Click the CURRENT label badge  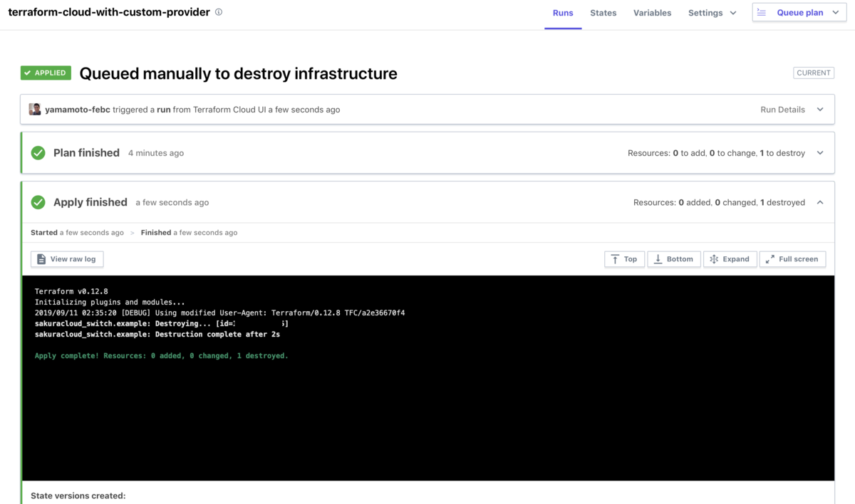pyautogui.click(x=814, y=73)
